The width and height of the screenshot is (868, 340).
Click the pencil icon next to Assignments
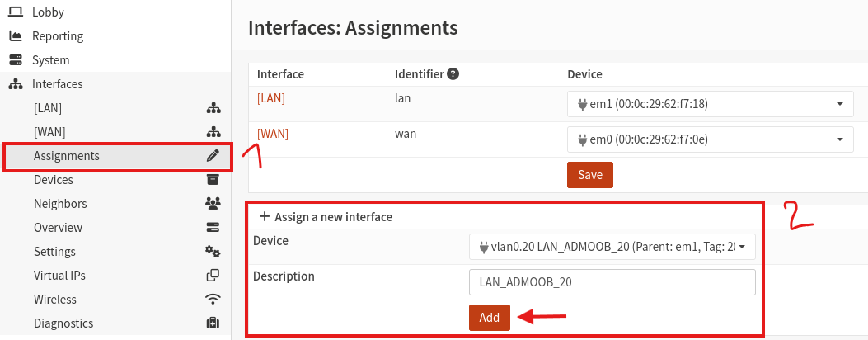click(213, 156)
